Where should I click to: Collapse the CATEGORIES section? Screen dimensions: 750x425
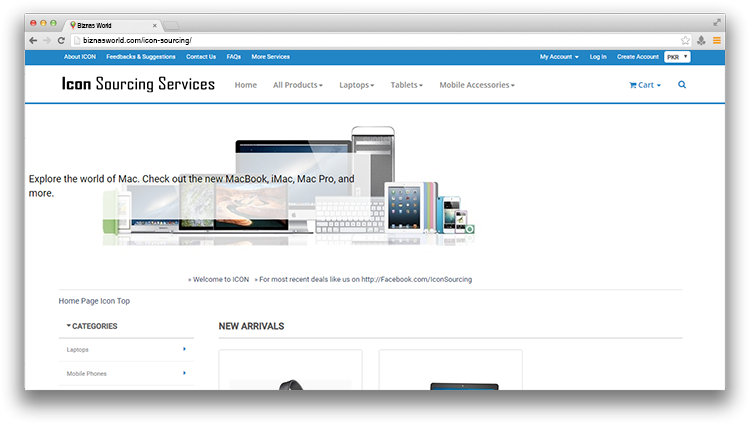point(92,326)
